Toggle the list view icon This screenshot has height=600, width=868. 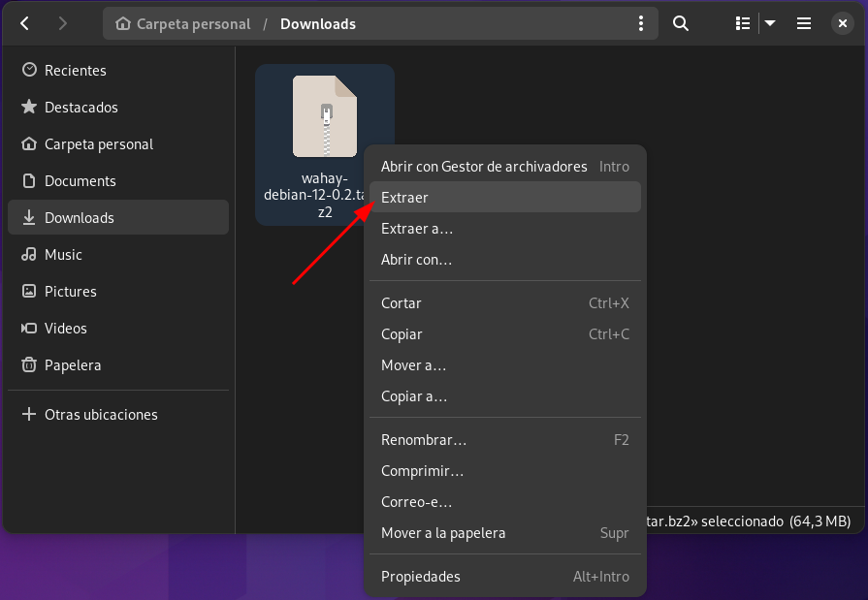[x=743, y=23]
